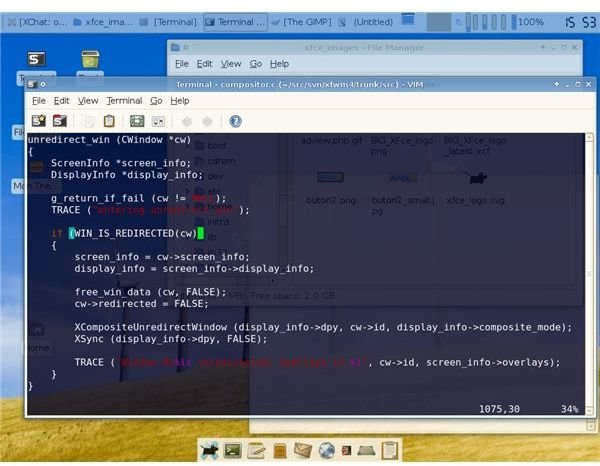Click the Paste clipboard toolbar icon
The image size is (600, 466).
(109, 121)
